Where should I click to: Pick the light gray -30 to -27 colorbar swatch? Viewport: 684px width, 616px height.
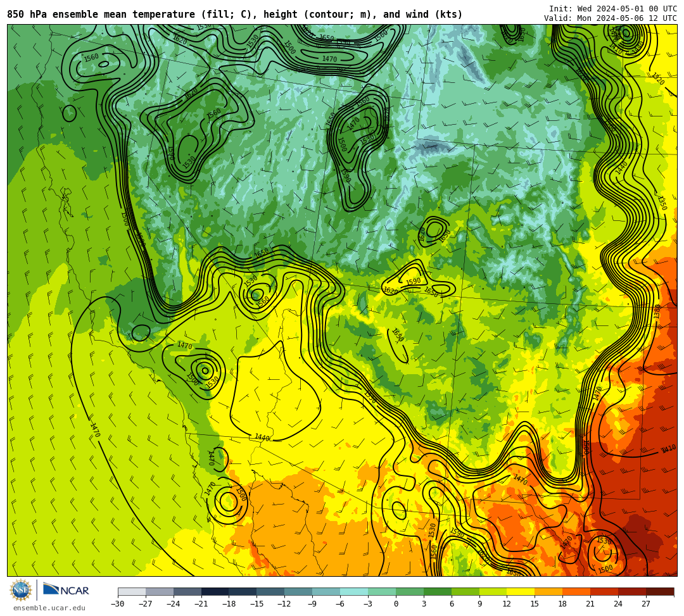point(132,591)
